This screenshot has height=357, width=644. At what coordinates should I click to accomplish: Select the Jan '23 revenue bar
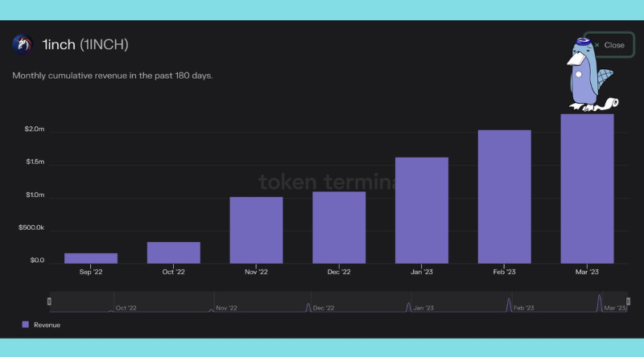422,210
